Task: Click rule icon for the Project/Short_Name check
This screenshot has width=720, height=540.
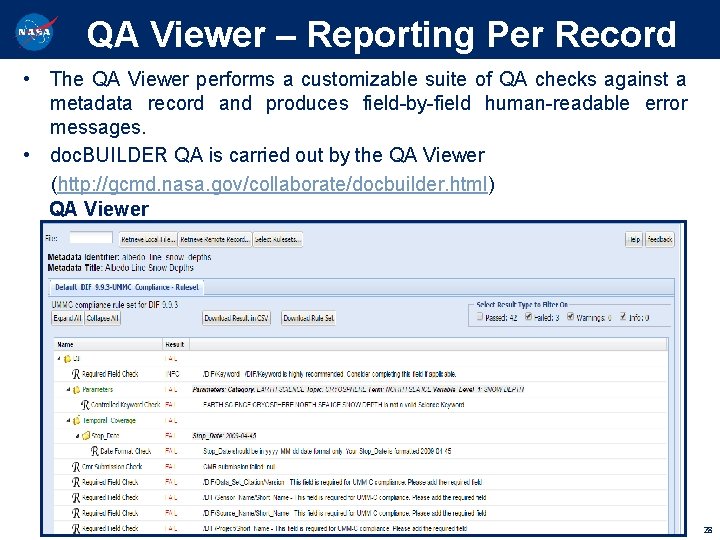Action: (76, 529)
